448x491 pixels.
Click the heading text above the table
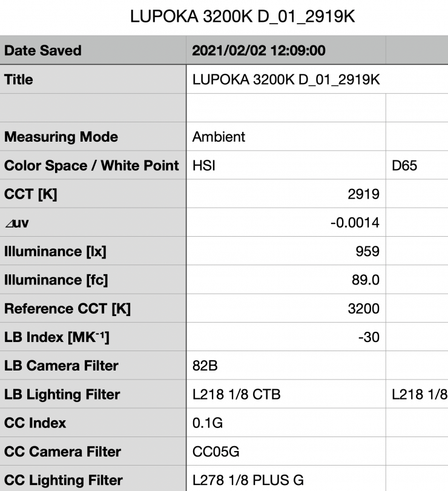click(242, 17)
